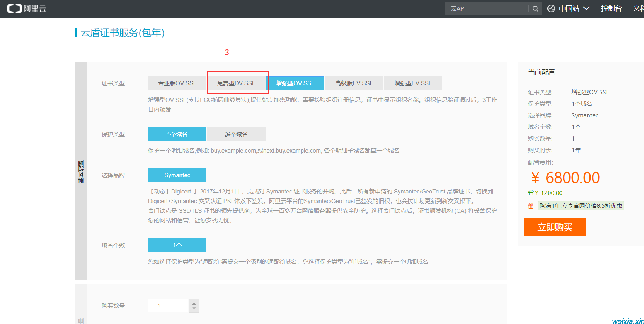This screenshot has height=324, width=644.
Task: Click the globe icon beside 中国站
Action: [x=551, y=8]
